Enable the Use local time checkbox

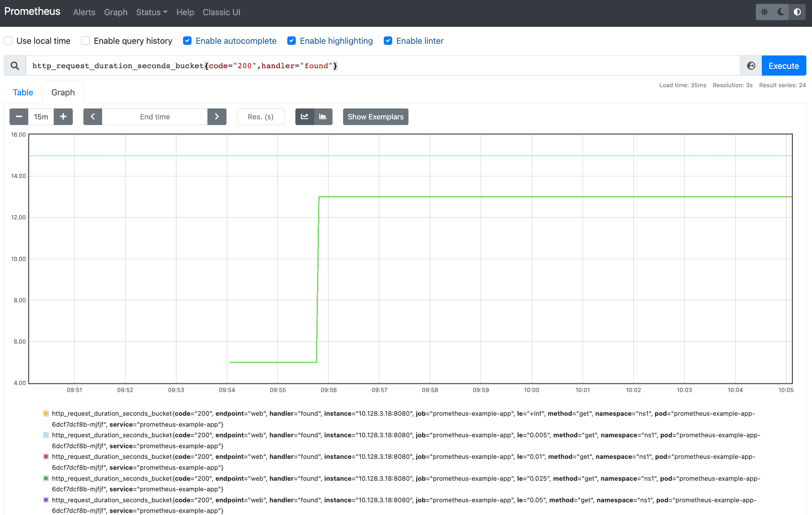click(x=8, y=41)
